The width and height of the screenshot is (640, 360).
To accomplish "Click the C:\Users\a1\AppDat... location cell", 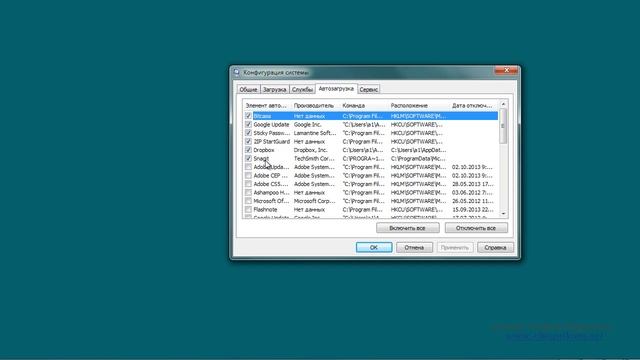I will click(x=418, y=150).
